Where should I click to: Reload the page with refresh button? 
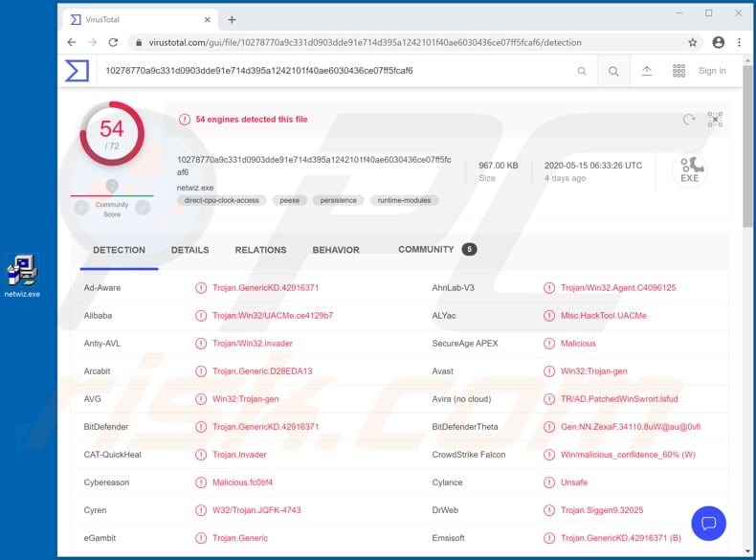point(113,42)
